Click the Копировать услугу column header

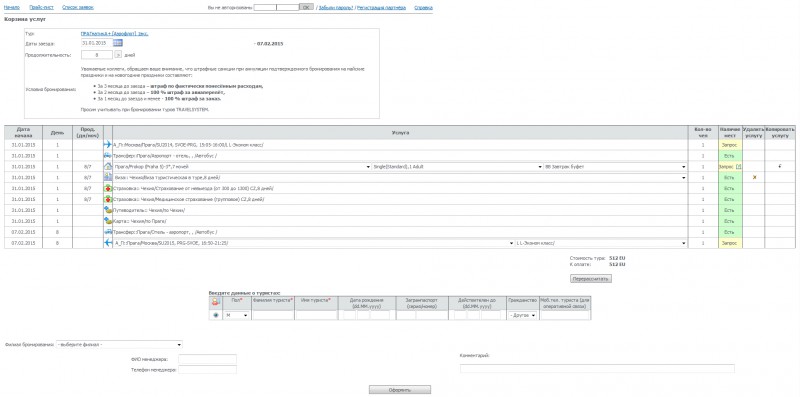coord(780,133)
